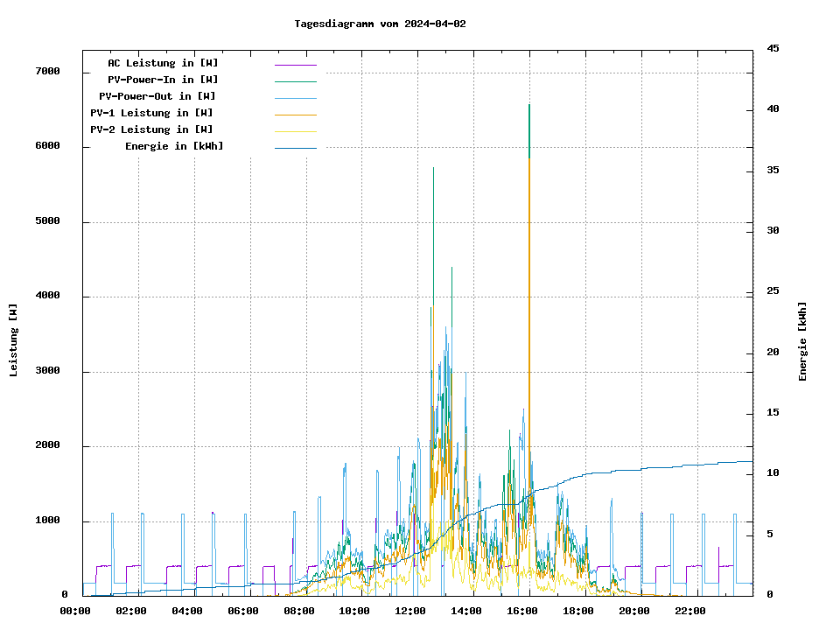Click the chart title Tagesdiagramm vom 2024-04-02
The image size is (840, 630).
click(380, 24)
